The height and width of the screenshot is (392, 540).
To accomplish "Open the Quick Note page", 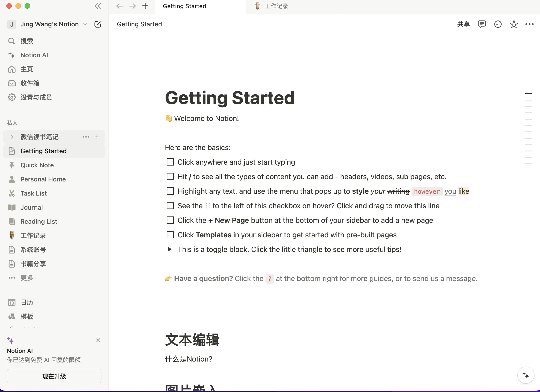I will pyautogui.click(x=54, y=165).
